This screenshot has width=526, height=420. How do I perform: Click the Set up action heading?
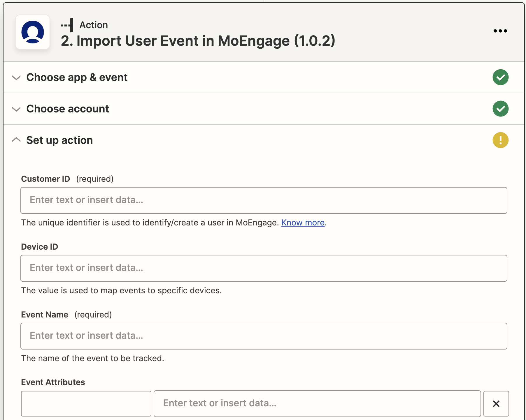pos(59,140)
